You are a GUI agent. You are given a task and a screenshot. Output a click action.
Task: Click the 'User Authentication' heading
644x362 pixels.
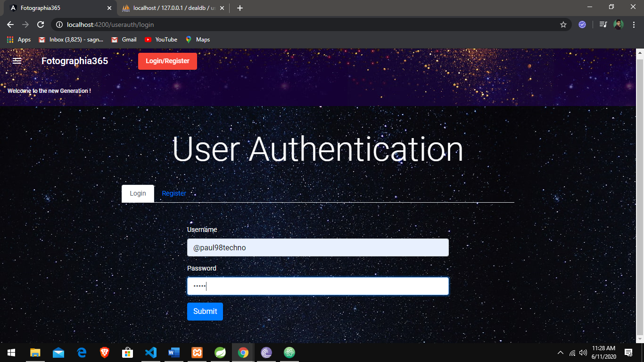tap(318, 149)
